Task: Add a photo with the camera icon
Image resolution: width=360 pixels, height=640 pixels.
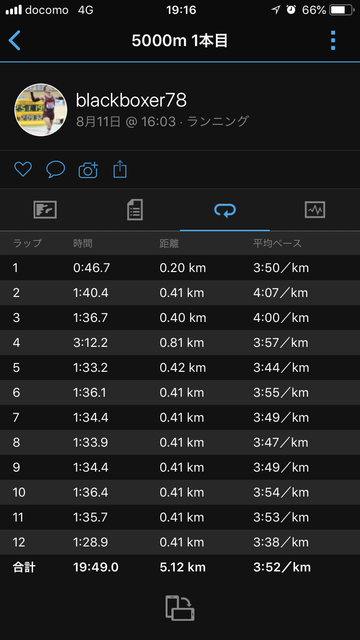Action: tap(88, 169)
